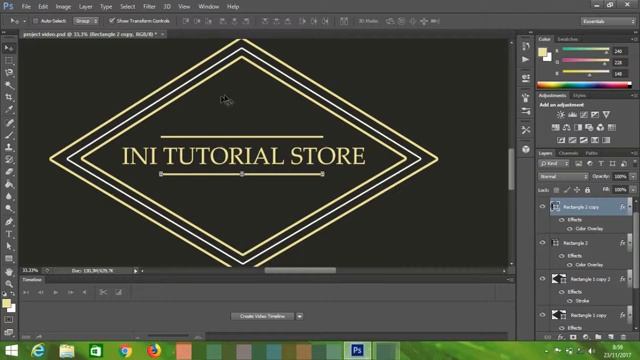Click the red channel slider

click(x=586, y=50)
